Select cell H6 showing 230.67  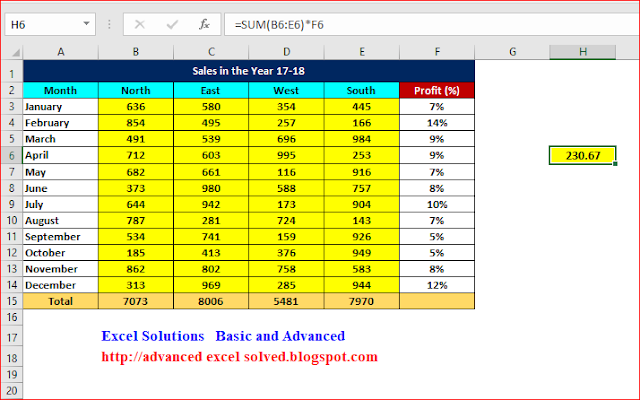(x=583, y=156)
